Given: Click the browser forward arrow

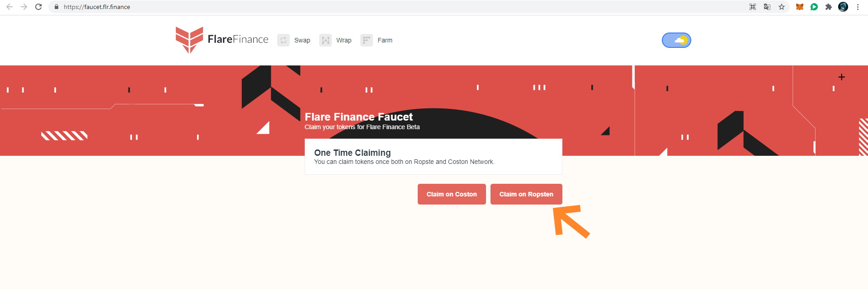Looking at the screenshot, I should click(x=24, y=7).
